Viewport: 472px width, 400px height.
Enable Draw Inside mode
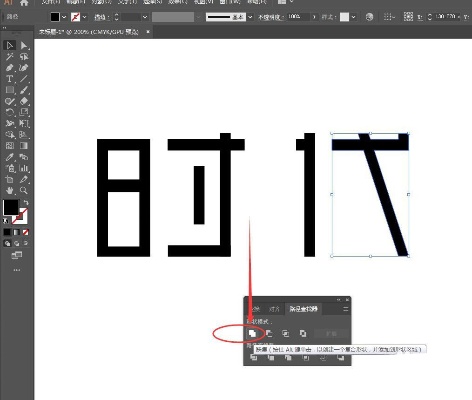[x=26, y=243]
